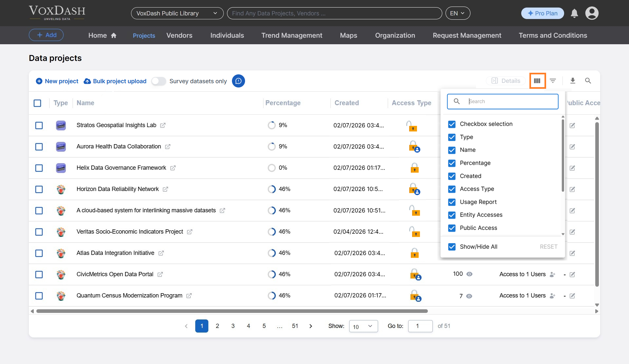Viewport: 629px width, 364px height.
Task: Open table search via the magnifier icon
Action: (x=588, y=81)
